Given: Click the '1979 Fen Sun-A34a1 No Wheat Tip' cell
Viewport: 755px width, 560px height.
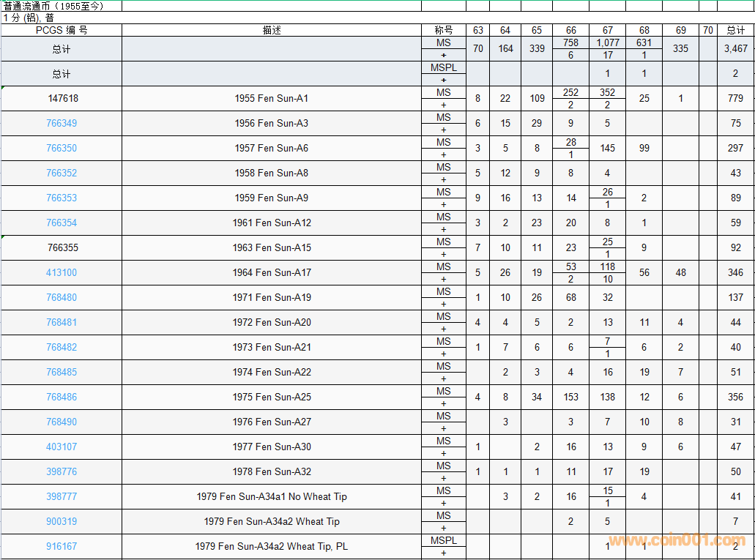Looking at the screenshot, I should tap(272, 496).
